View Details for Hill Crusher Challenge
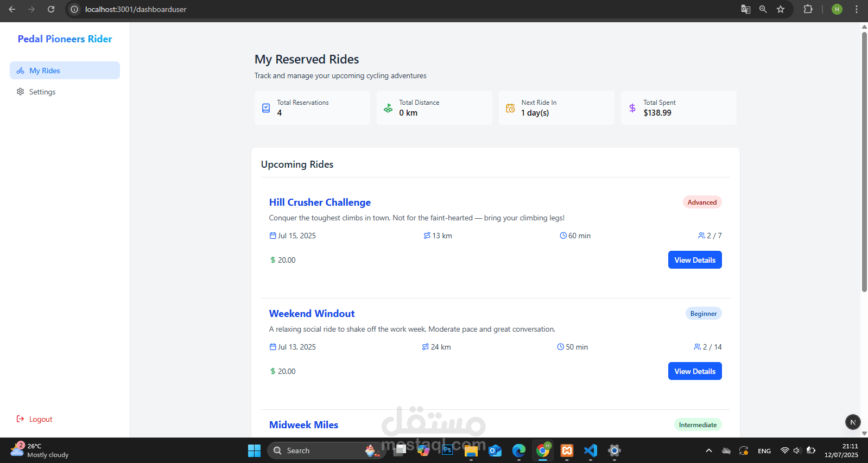The image size is (868, 463). tap(695, 260)
